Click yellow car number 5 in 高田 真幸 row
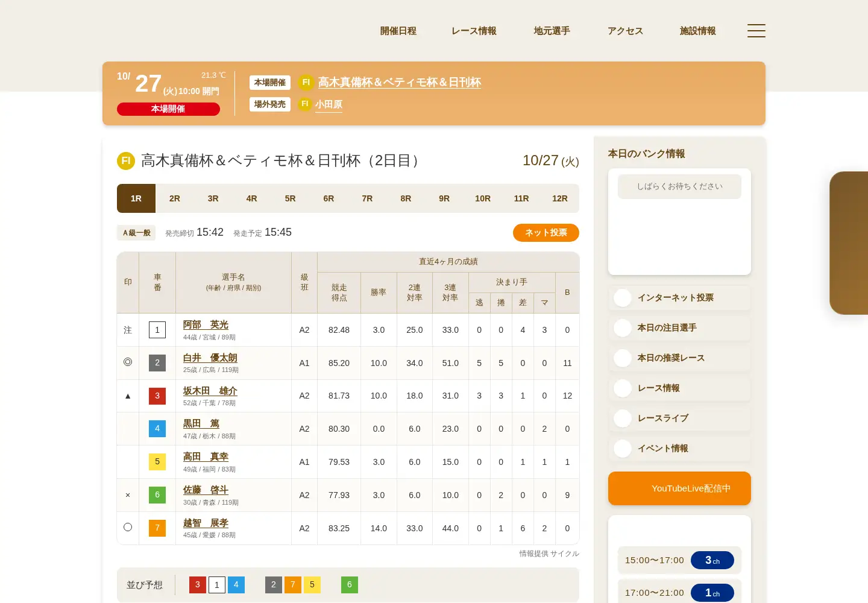 point(157,462)
